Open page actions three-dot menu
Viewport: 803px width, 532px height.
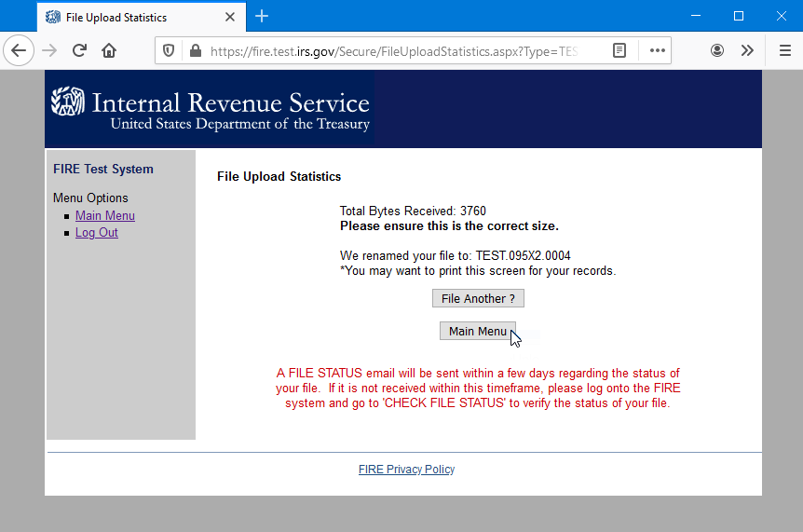657,51
